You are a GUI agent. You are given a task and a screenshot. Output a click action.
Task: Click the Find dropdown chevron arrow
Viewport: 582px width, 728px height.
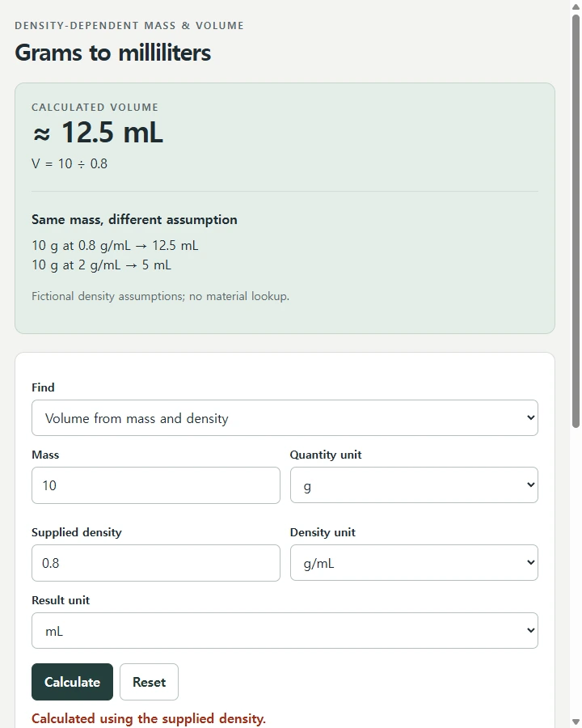point(531,417)
